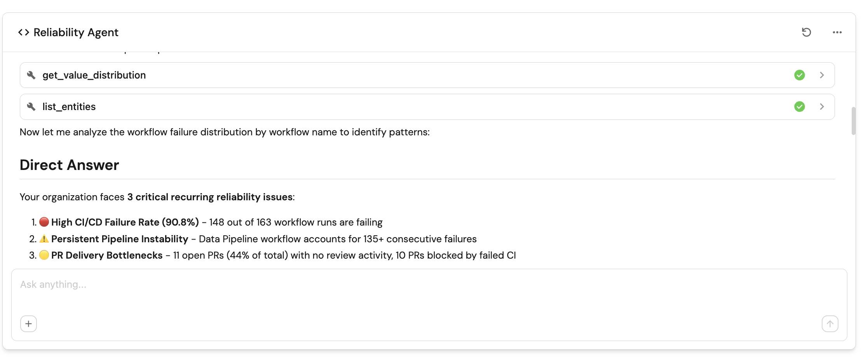Open the get_value_distribution tool call row
Viewport: 868px width, 357px height.
389,75
